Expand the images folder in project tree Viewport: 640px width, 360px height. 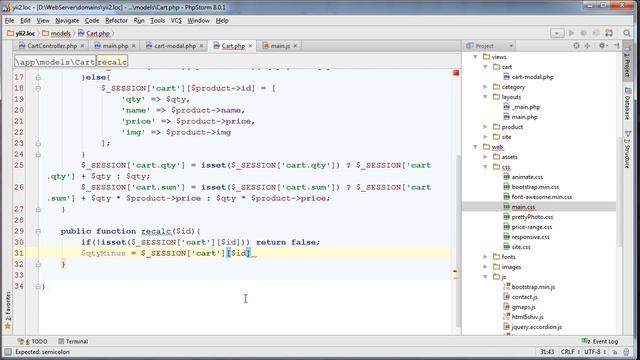tap(485, 267)
